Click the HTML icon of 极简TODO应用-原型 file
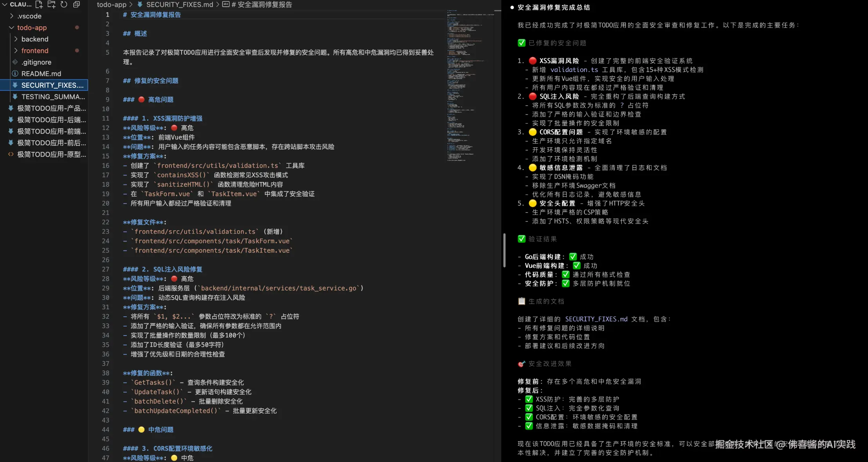Viewport: 868px width, 462px height. coord(11,154)
